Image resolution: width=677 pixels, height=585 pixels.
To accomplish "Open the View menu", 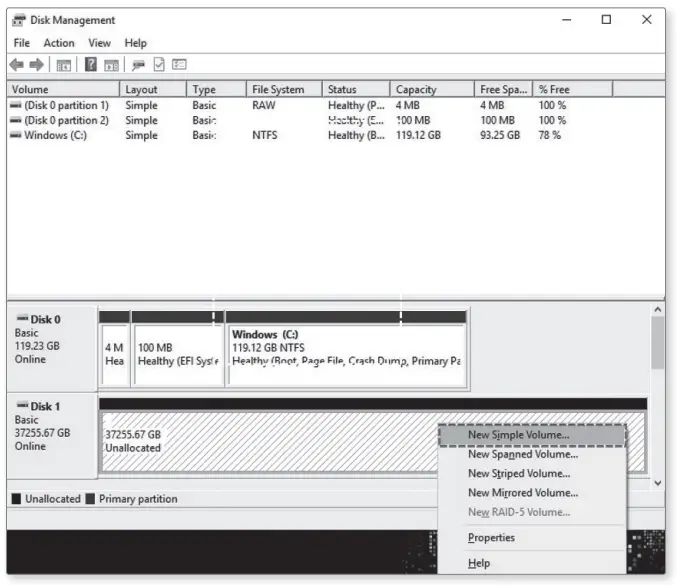I will click(x=99, y=43).
